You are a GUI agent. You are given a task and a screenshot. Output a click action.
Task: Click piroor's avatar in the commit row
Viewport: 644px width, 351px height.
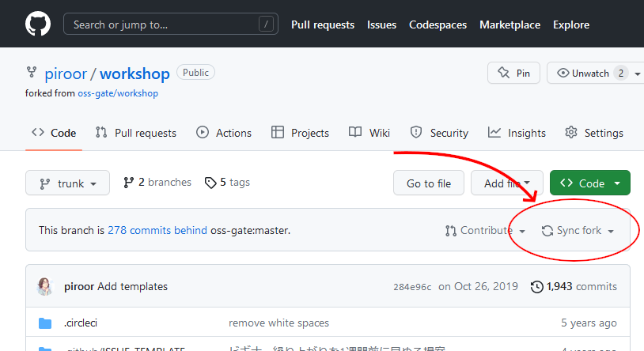click(x=45, y=286)
